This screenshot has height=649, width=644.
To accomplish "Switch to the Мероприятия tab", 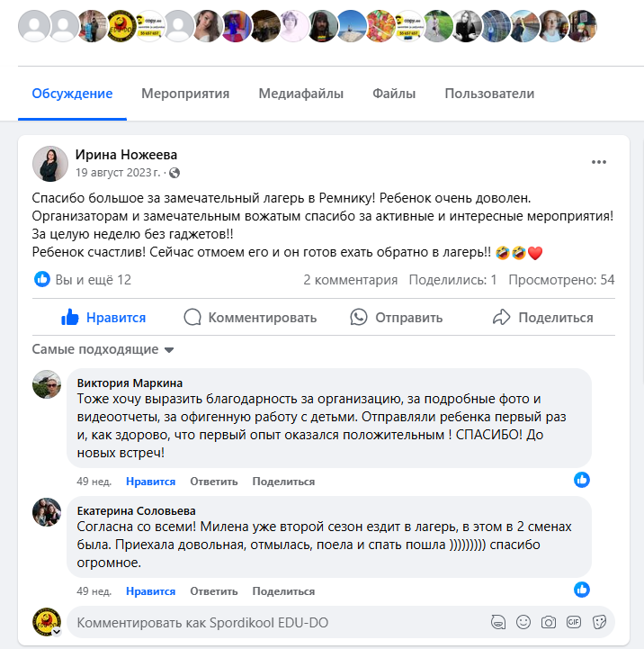I will coord(185,94).
